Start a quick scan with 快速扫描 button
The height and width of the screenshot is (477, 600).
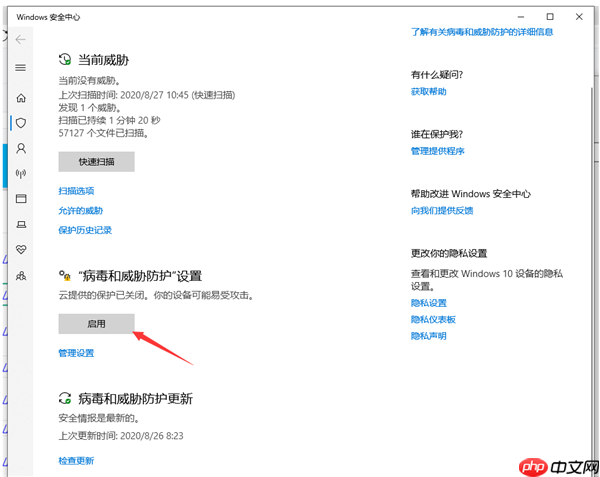coord(96,162)
